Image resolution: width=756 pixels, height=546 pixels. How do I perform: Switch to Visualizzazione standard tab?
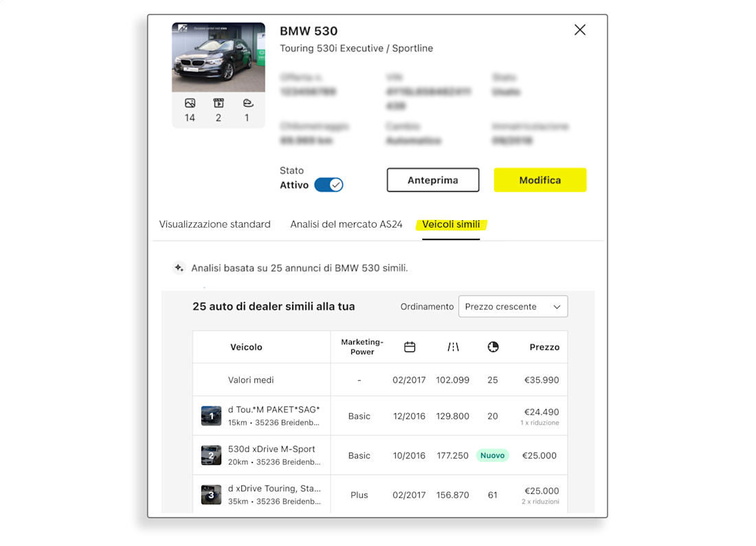[x=214, y=224]
